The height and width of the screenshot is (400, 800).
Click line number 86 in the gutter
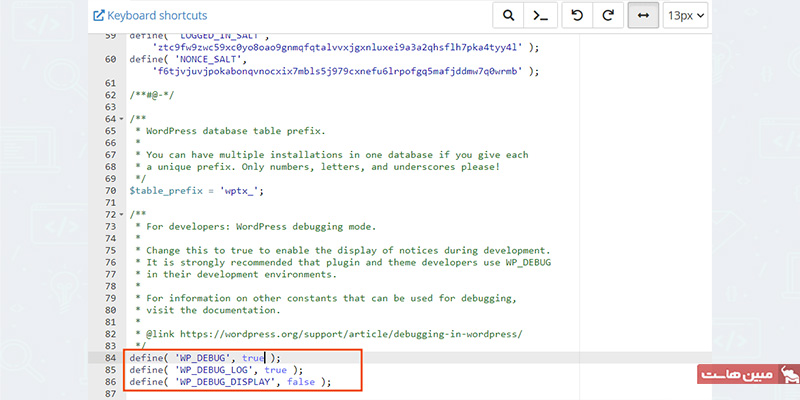pos(109,382)
